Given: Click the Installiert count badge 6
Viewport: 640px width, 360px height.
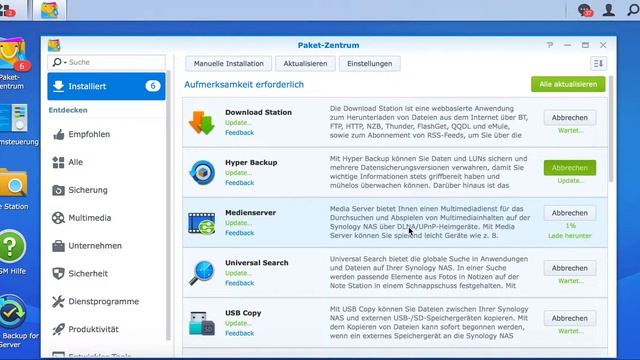Looking at the screenshot, I should click(153, 86).
